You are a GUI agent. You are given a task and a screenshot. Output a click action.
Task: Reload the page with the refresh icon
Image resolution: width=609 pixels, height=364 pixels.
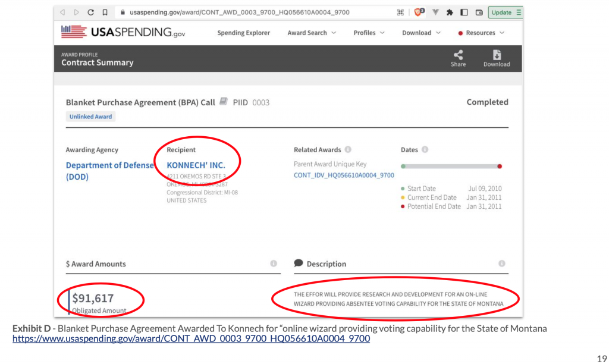[90, 12]
